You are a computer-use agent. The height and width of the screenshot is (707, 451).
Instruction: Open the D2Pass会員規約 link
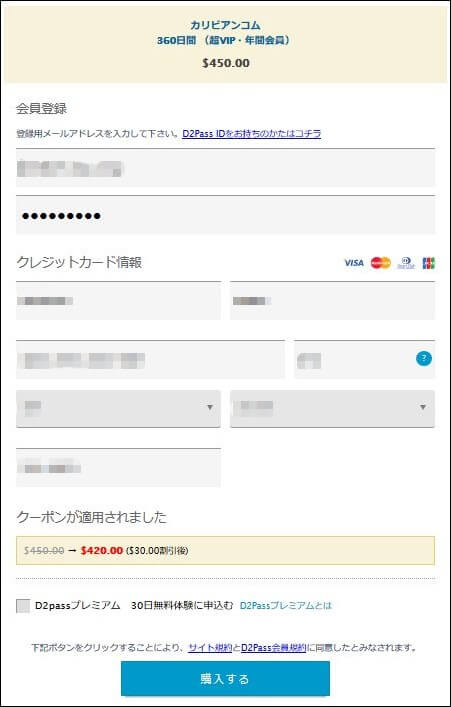(x=274, y=648)
